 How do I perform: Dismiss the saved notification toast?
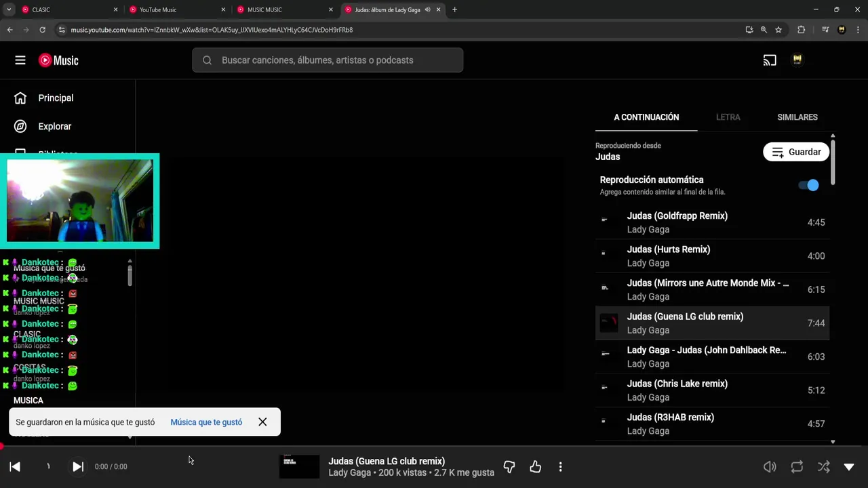point(262,422)
